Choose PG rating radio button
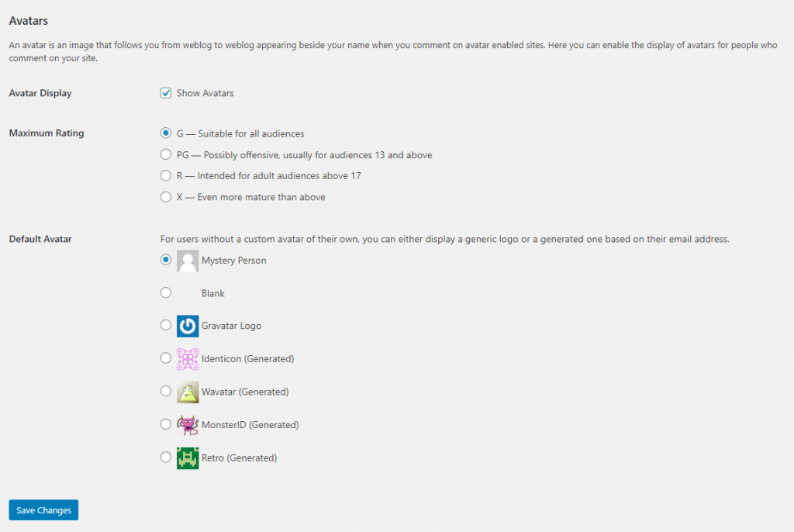 pos(166,154)
